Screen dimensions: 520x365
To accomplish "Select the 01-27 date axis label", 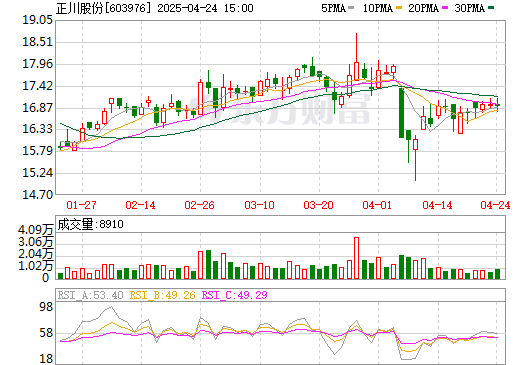I will (x=81, y=205).
